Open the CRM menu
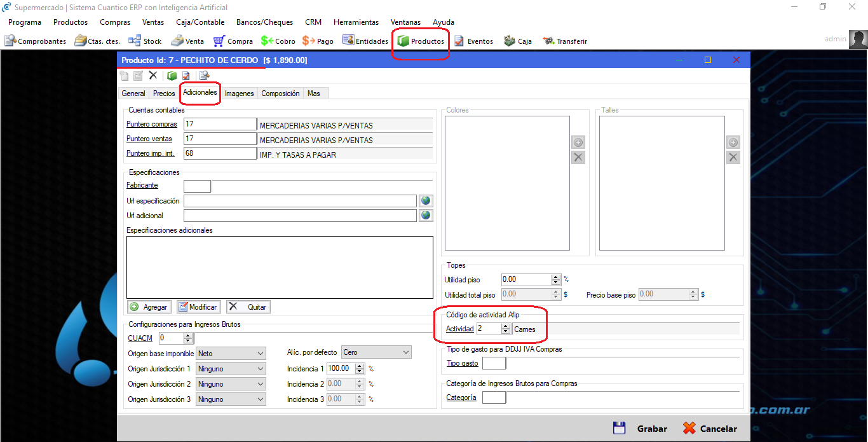The height and width of the screenshot is (442, 868). (x=313, y=22)
